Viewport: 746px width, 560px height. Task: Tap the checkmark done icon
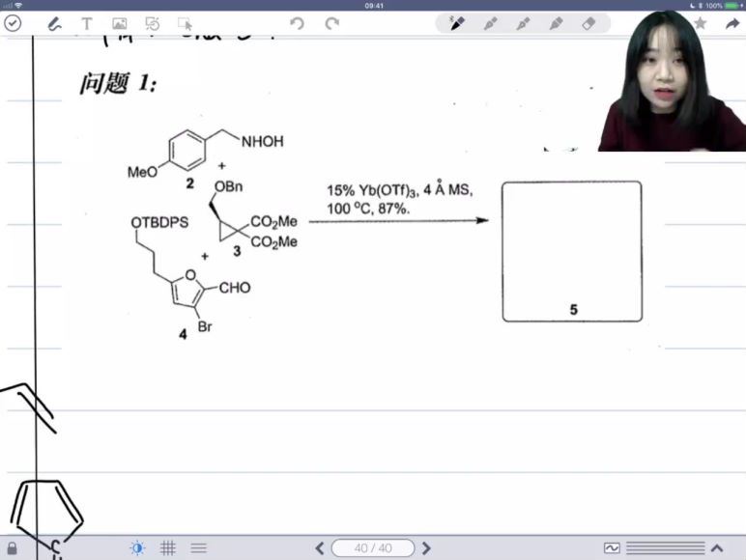tap(13, 23)
